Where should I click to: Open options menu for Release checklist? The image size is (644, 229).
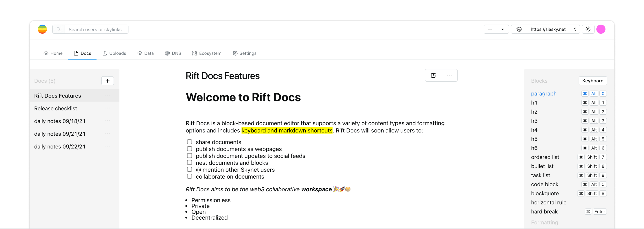click(107, 108)
